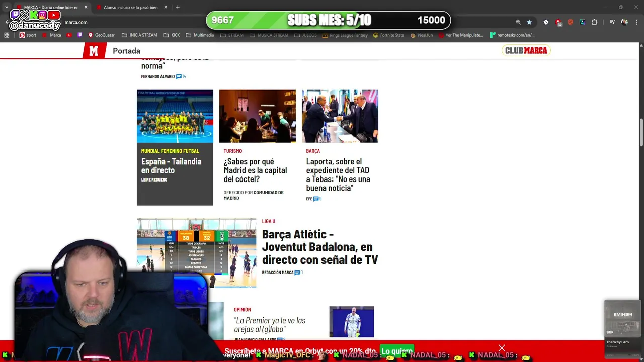Viewport: 644px width, 362px height.
Task: Expand the MUSICA STREAM bookmark folder
Action: [x=269, y=35]
